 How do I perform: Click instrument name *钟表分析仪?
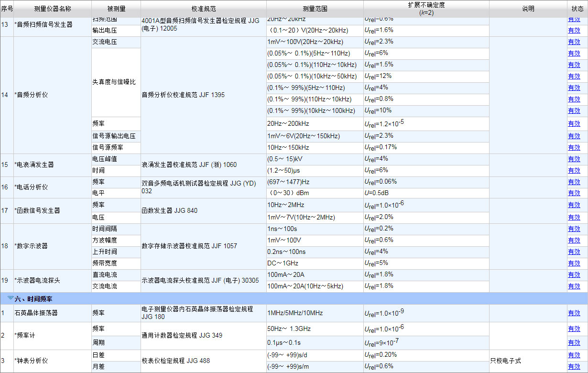31,361
